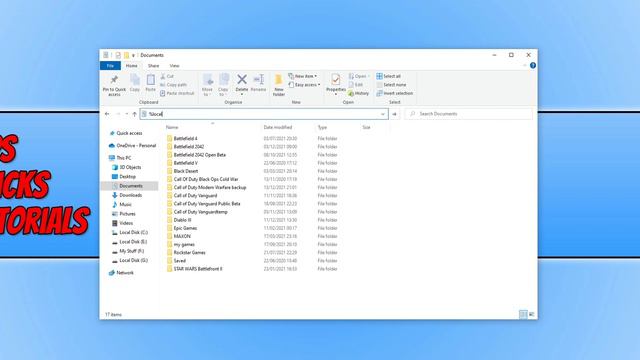This screenshot has width=640, height=360.
Task: Switch to the Share ribbon tab
Action: click(153, 66)
